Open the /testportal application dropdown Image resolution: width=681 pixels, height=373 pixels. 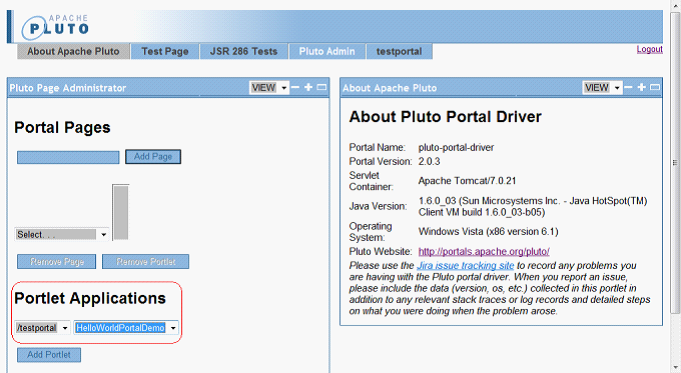(x=42, y=328)
